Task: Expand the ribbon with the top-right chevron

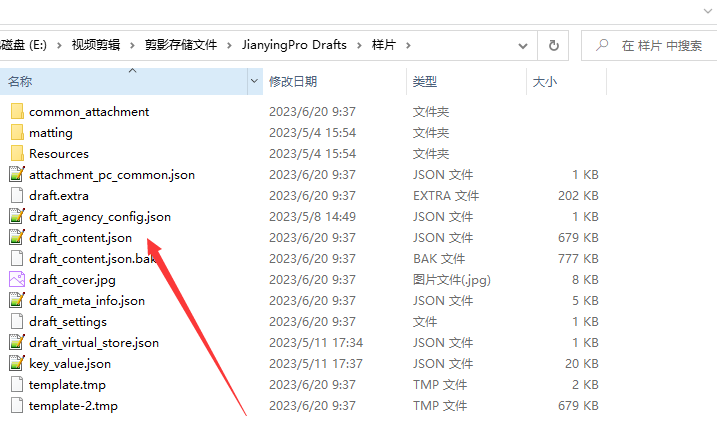Action: tap(709, 11)
